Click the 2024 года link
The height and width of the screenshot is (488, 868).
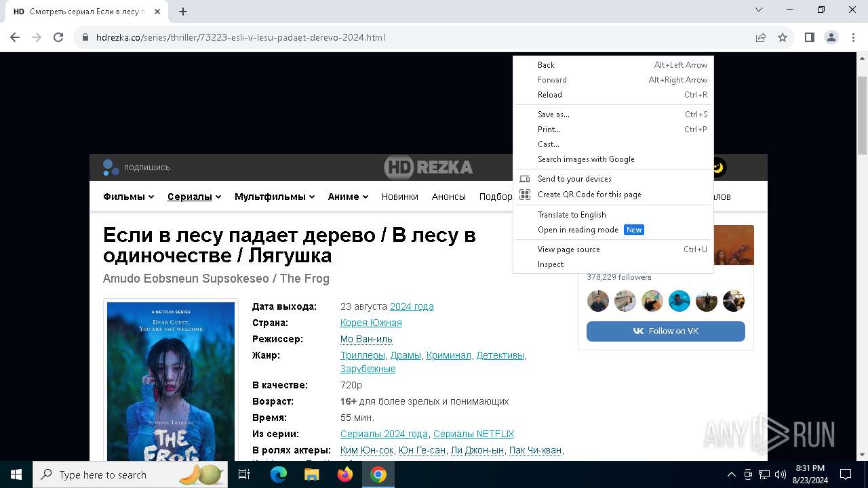412,306
